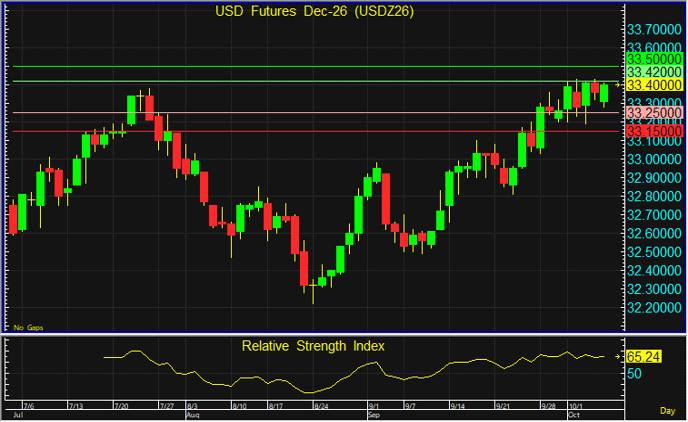Screen dimensions: 688x422
Task: Click the No Gaps label on the chart
Action: pyautogui.click(x=29, y=328)
